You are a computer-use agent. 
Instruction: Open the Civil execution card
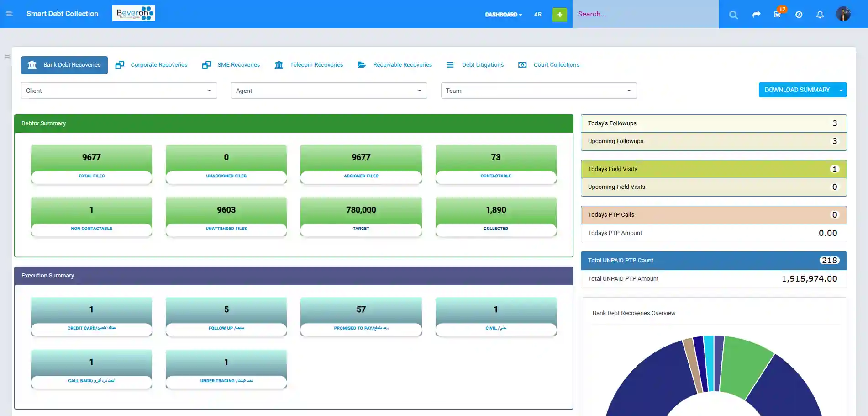(x=496, y=317)
